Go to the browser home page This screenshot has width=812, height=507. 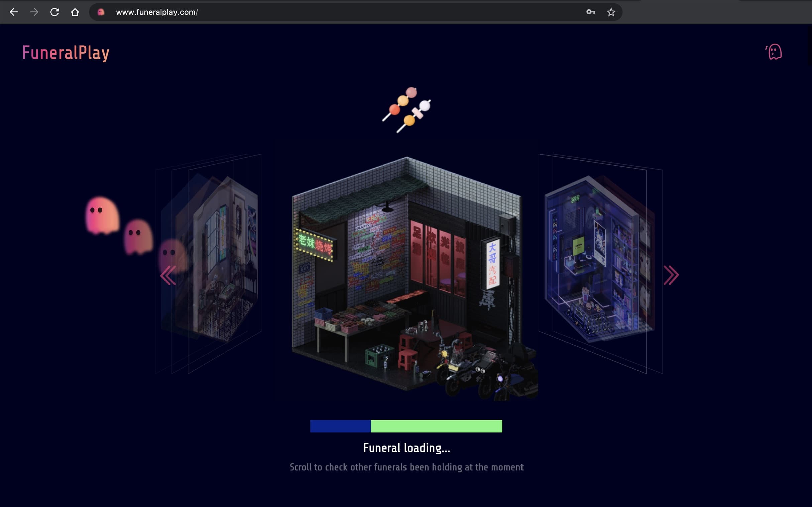(75, 12)
